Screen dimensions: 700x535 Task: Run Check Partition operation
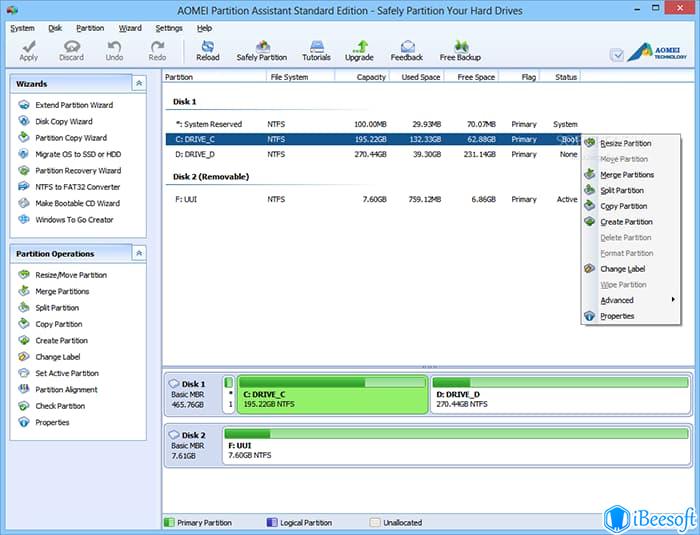(x=51, y=406)
